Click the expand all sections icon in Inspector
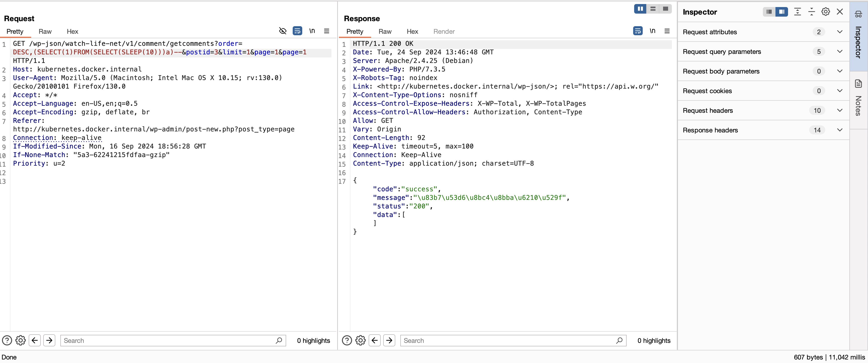Viewport: 868px width, 363px height. (x=797, y=12)
